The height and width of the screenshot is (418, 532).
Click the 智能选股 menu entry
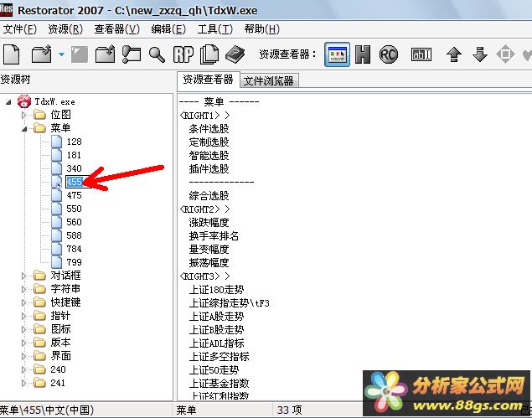point(209,156)
